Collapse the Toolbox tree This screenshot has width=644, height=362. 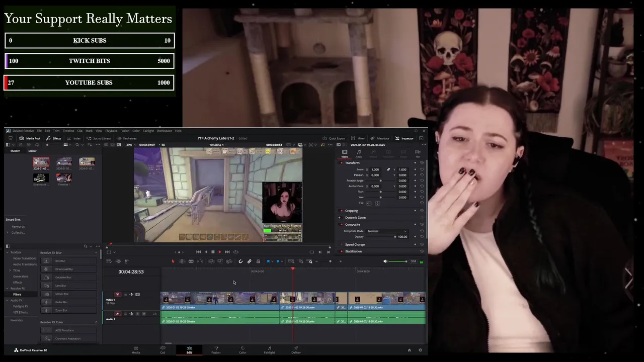point(8,252)
